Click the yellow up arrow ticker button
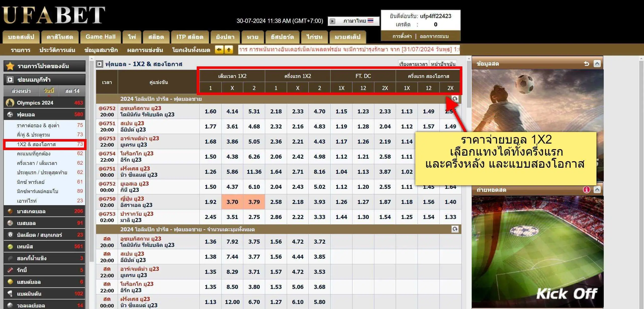Screen dimensions: 644x309 pos(229,50)
